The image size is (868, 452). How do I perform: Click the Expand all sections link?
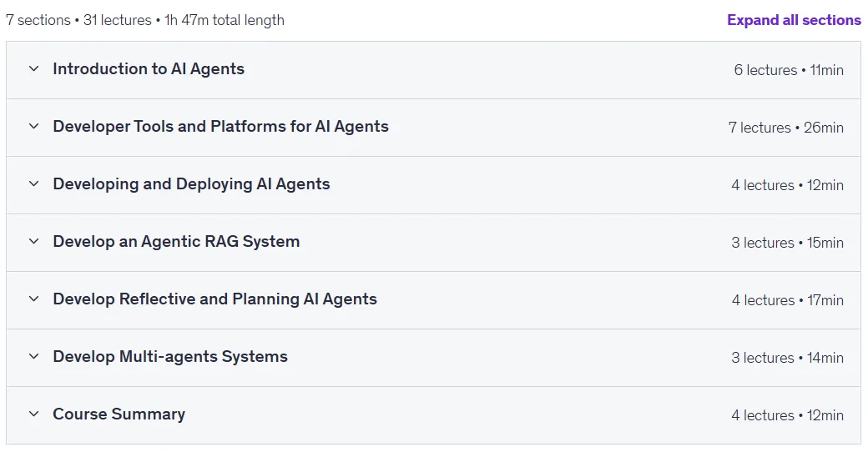pos(794,20)
